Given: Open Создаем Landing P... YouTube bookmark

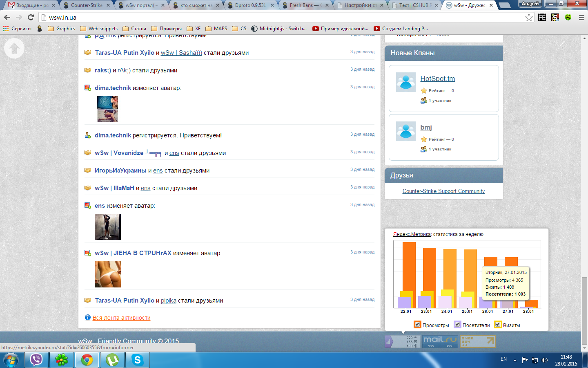Looking at the screenshot, I should (401, 29).
